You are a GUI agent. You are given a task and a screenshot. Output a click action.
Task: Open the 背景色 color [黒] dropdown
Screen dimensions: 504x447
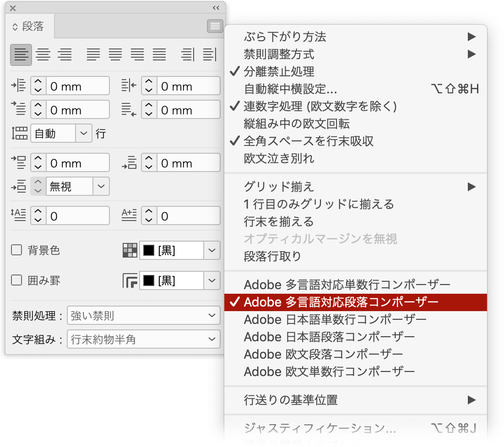coord(212,250)
